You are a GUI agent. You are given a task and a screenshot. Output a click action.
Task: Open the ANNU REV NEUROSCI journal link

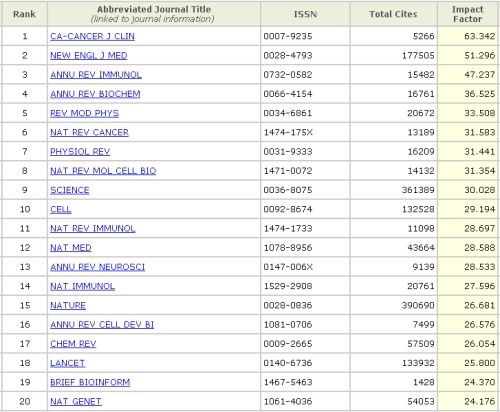pos(98,267)
